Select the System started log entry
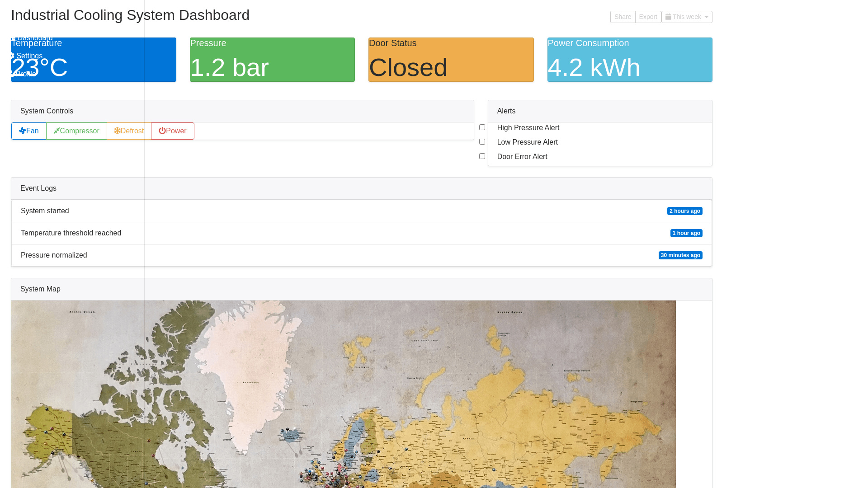 (x=361, y=211)
